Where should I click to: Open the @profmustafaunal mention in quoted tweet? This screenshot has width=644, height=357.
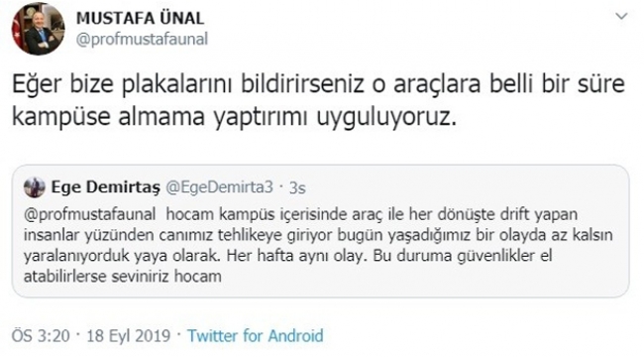[89, 214]
